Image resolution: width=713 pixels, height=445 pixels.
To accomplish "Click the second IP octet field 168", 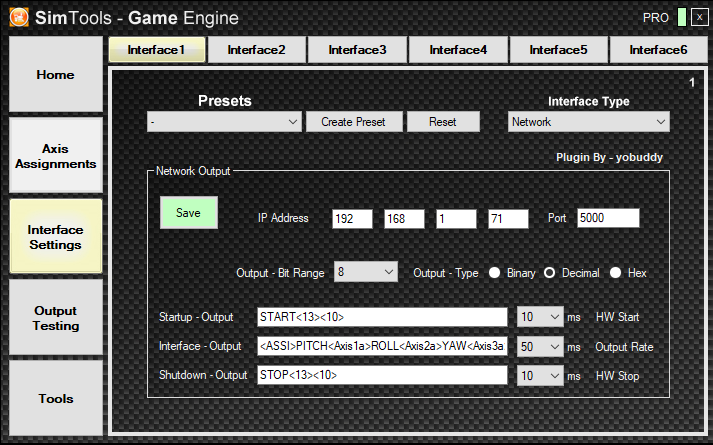I will (404, 219).
